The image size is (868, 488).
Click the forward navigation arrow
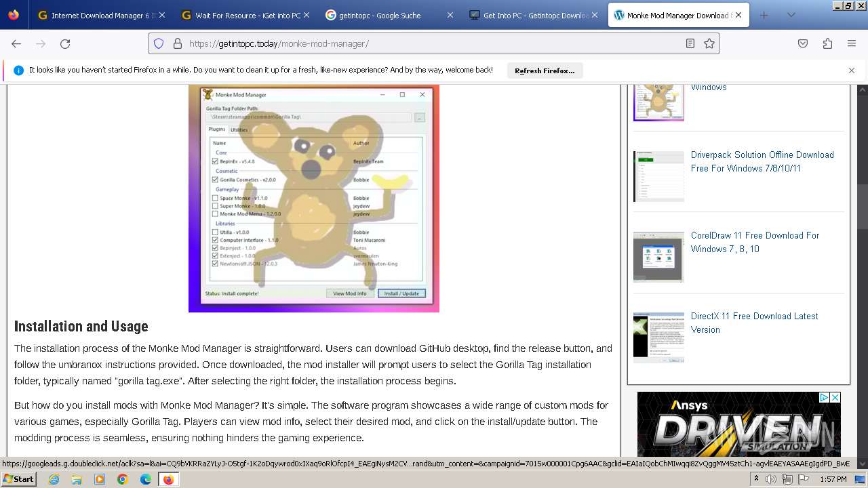41,43
